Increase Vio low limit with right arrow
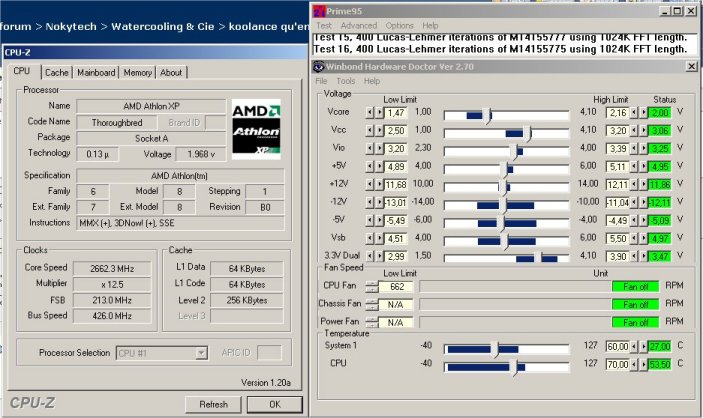 [x=379, y=148]
